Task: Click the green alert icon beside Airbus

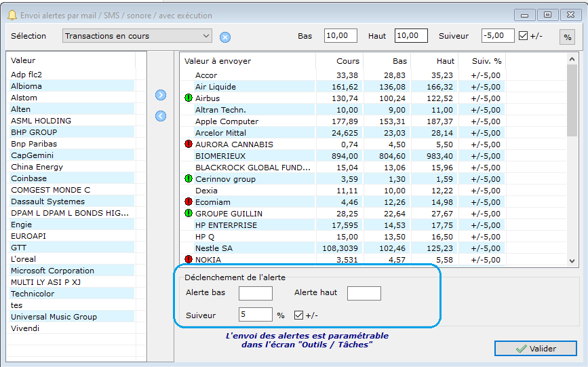Action: click(x=189, y=98)
